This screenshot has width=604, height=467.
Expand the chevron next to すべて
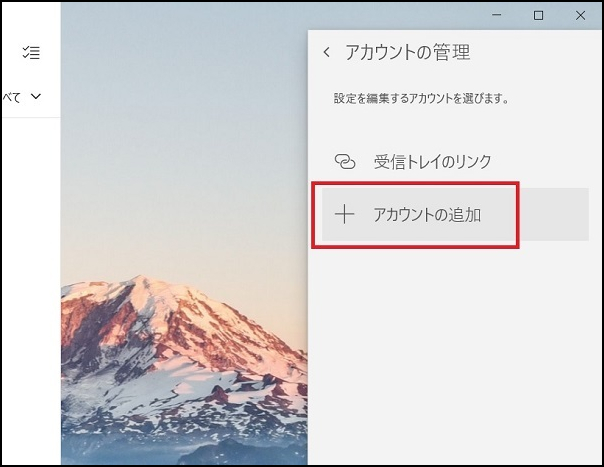point(37,97)
